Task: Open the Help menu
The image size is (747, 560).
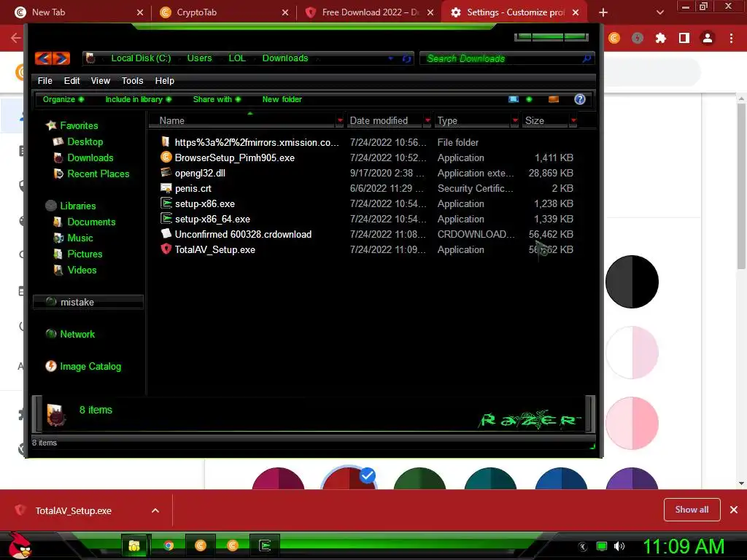Action: (164, 80)
